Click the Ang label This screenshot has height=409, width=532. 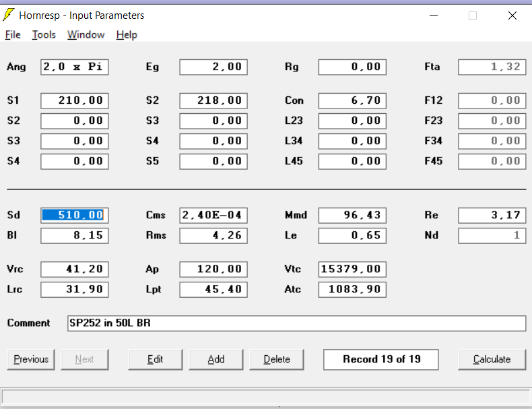16,67
